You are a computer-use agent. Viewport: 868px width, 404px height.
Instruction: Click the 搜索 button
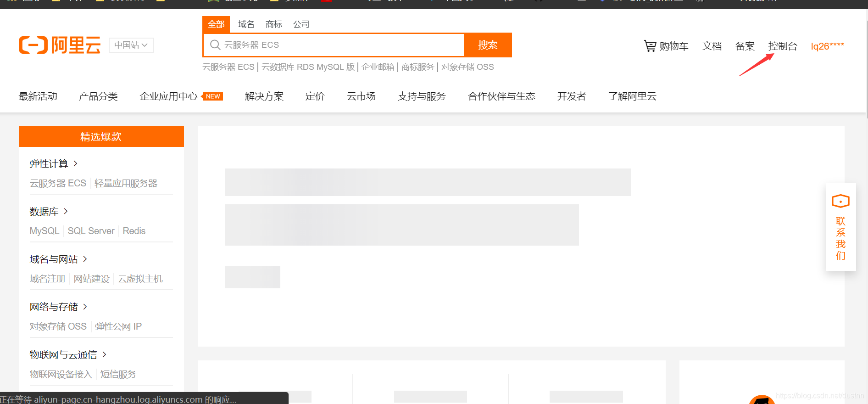(488, 45)
